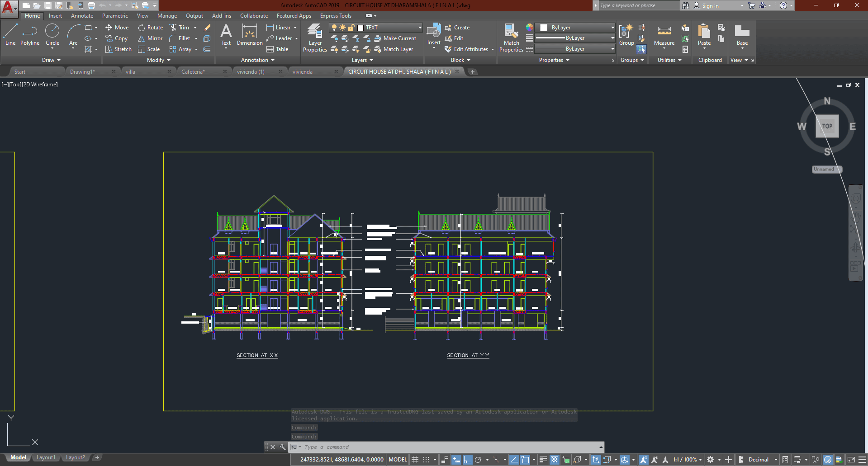The height and width of the screenshot is (466, 868).
Task: Open the Annotate ribbon tab
Action: click(x=82, y=16)
